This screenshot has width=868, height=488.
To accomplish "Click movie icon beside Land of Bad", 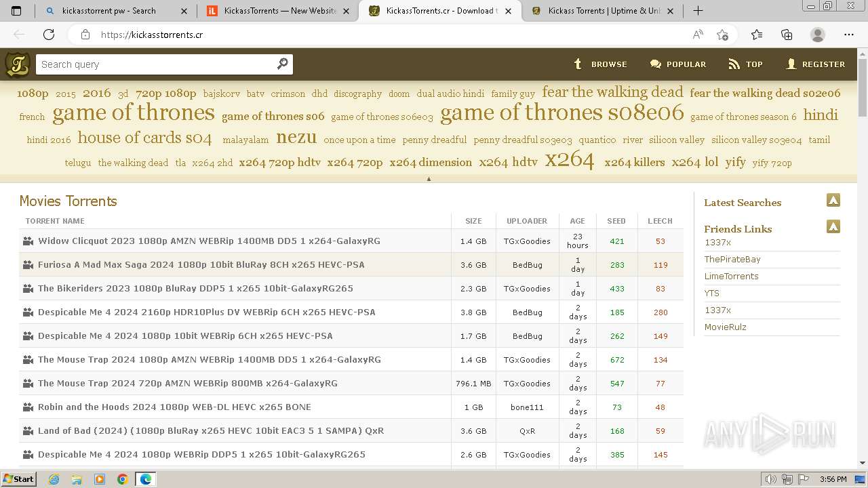I will tap(28, 430).
